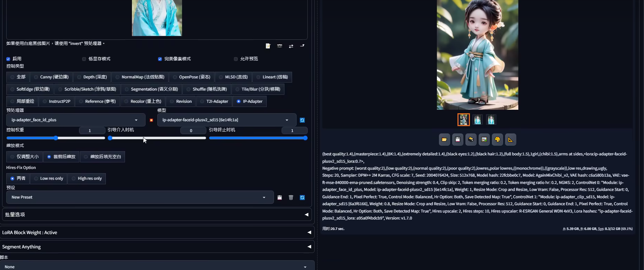
Task: Open new canvas notepad icon
Action: [x=268, y=46]
